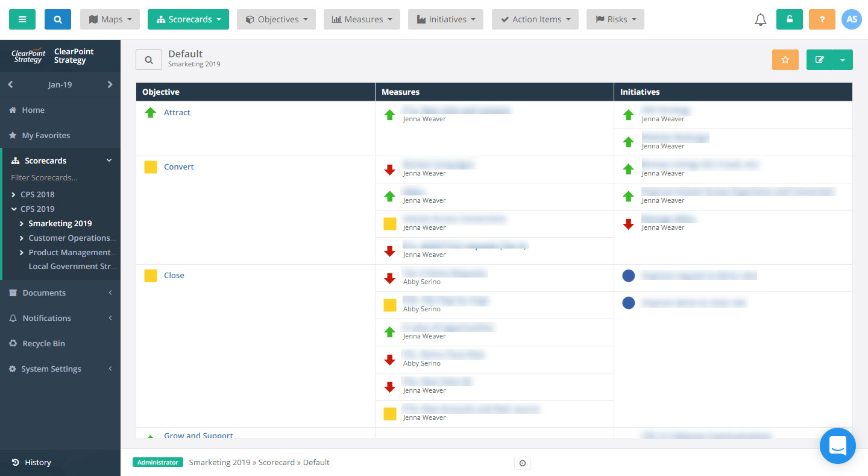Viewport: 868px width, 476px height.
Task: Open the Action Items menu
Action: tap(535, 19)
